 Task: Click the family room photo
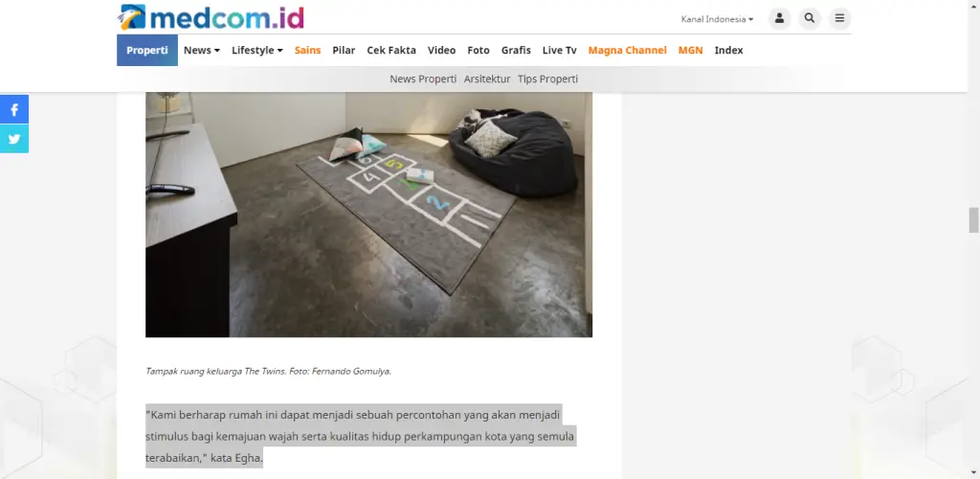pos(368,215)
